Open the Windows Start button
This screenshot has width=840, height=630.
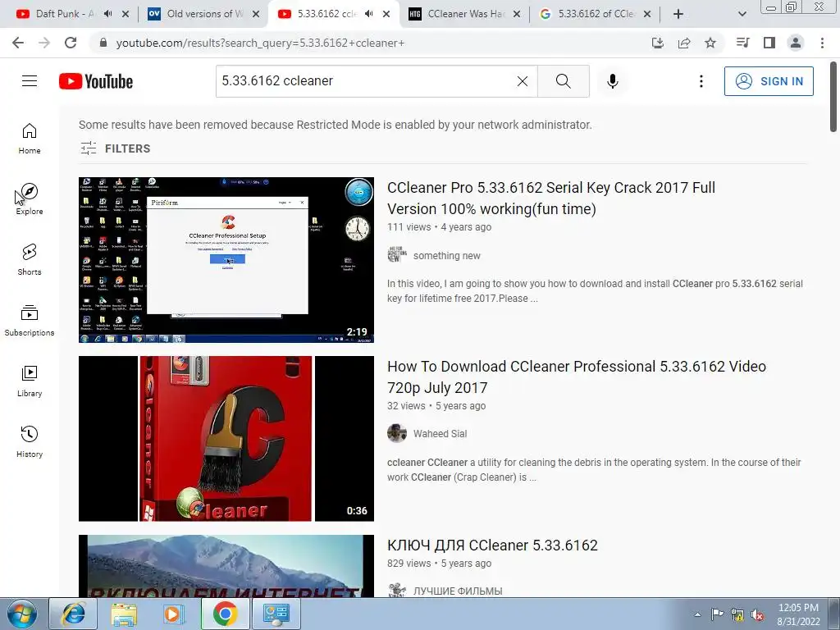[22, 614]
